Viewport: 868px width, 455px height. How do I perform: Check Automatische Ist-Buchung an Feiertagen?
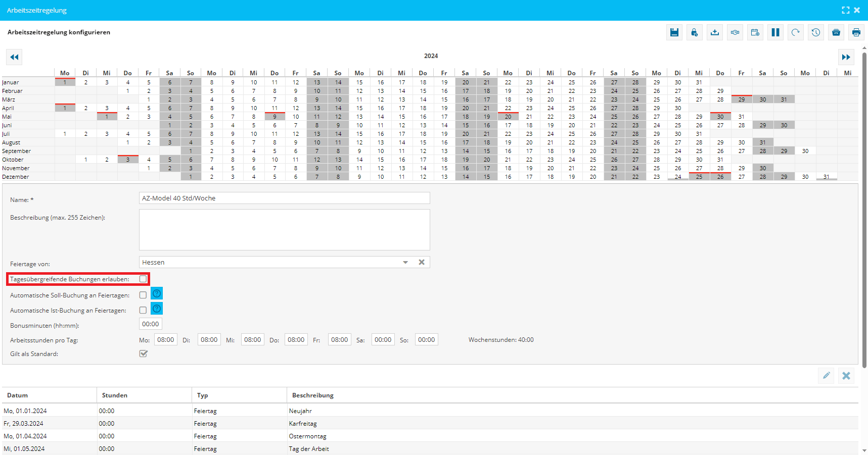pos(143,310)
